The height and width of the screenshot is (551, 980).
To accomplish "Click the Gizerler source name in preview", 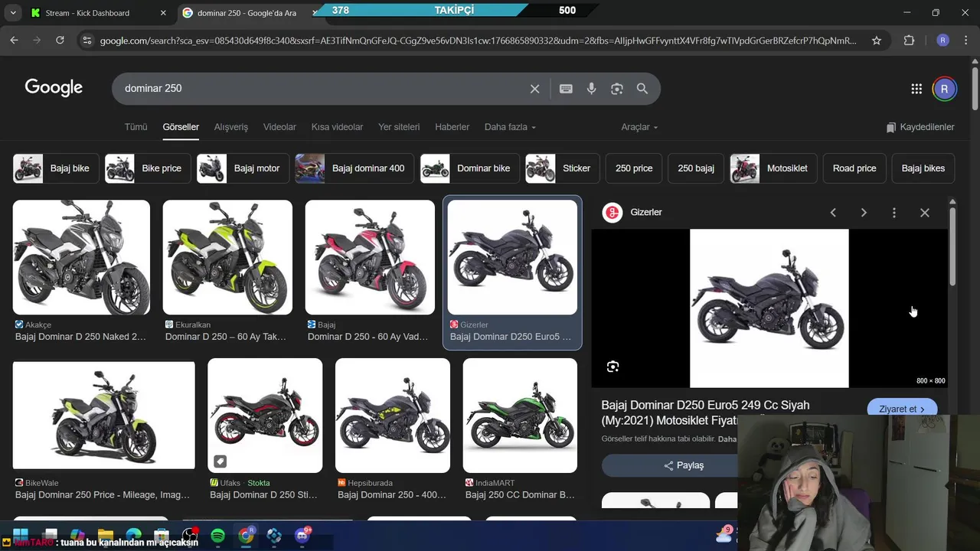I will point(645,213).
